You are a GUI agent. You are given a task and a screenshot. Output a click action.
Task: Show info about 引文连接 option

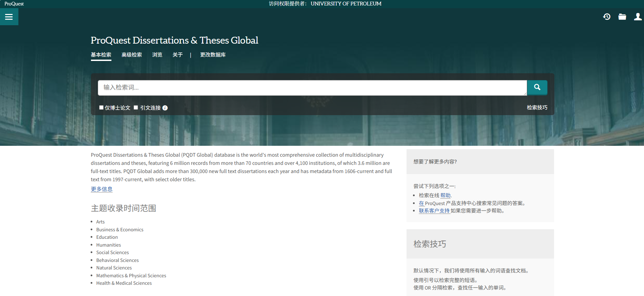(x=165, y=108)
